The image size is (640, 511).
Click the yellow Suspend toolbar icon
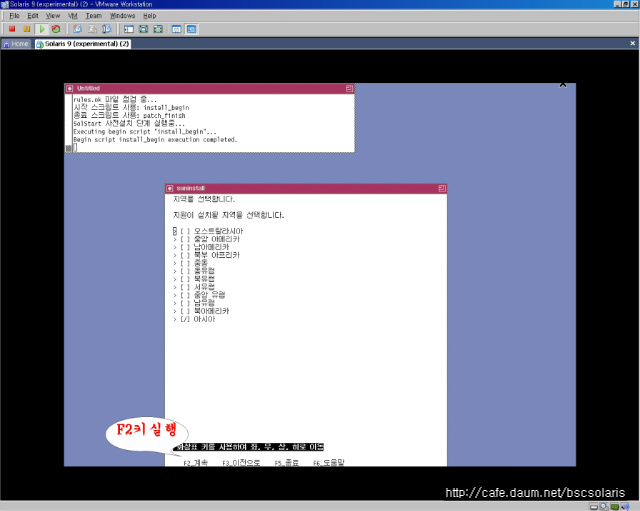tap(27, 29)
